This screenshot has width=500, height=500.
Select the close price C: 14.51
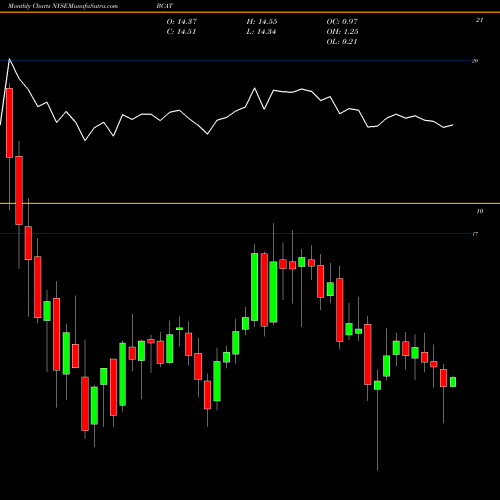pyautogui.click(x=181, y=32)
